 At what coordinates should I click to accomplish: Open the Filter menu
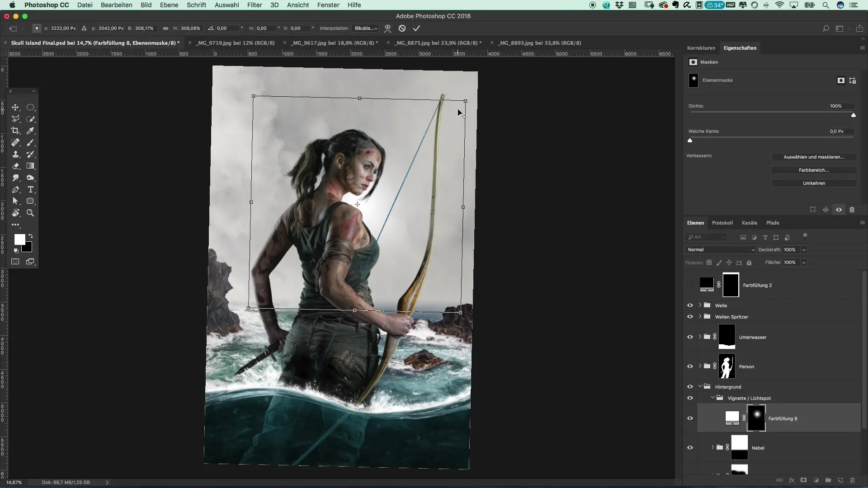(x=255, y=5)
